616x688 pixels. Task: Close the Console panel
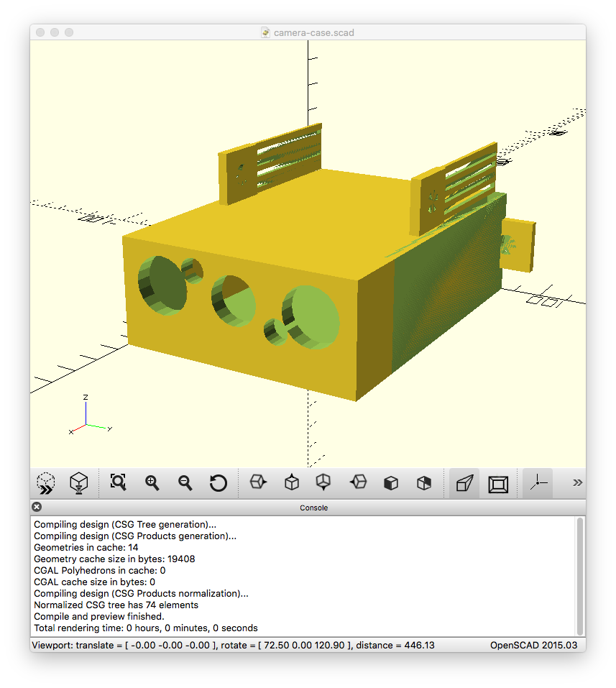[37, 508]
